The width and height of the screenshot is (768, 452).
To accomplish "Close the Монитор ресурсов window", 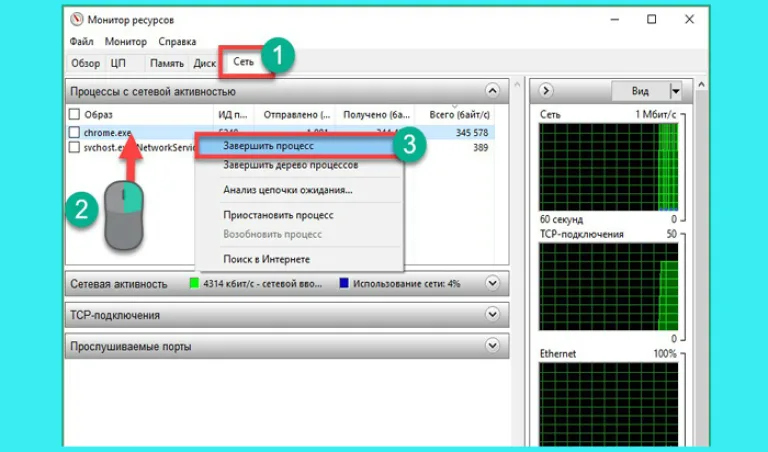I will tap(689, 20).
